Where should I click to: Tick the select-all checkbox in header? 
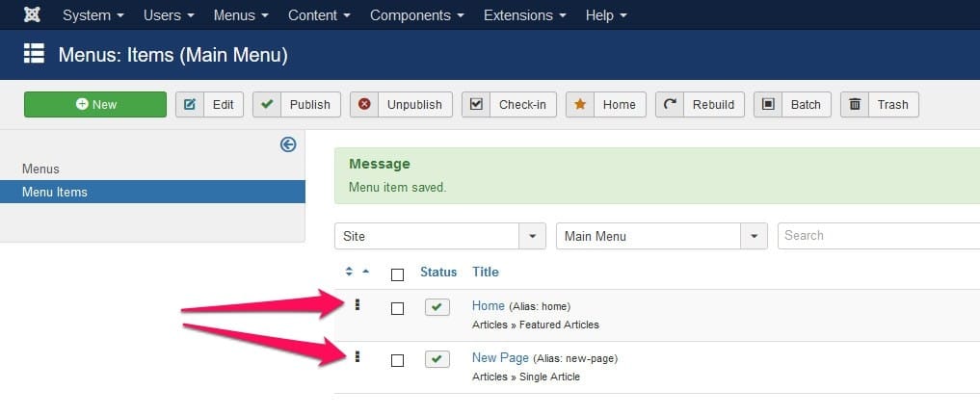point(398,274)
